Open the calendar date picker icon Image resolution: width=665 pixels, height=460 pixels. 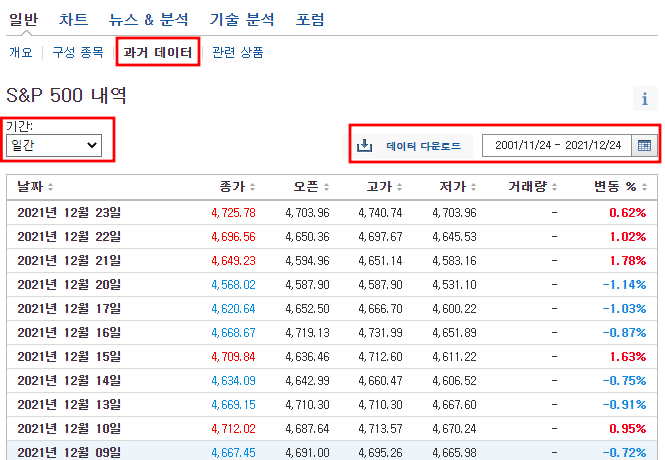coord(644,146)
